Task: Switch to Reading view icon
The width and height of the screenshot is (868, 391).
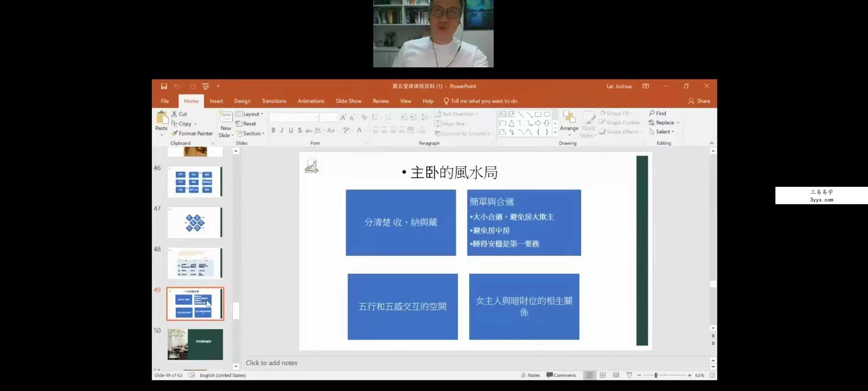Action: coord(616,375)
